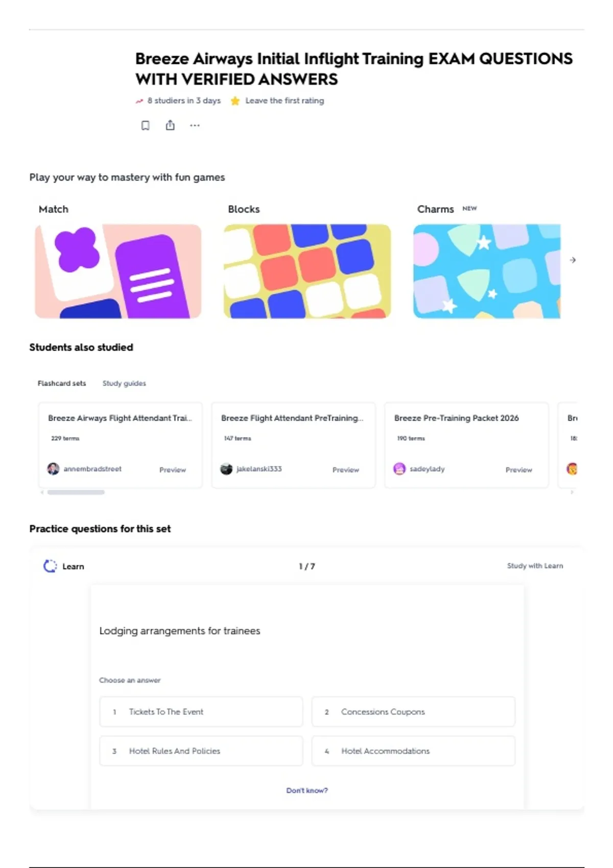This screenshot has width=613, height=868.
Task: Click the Learn circular icon
Action: (x=50, y=566)
